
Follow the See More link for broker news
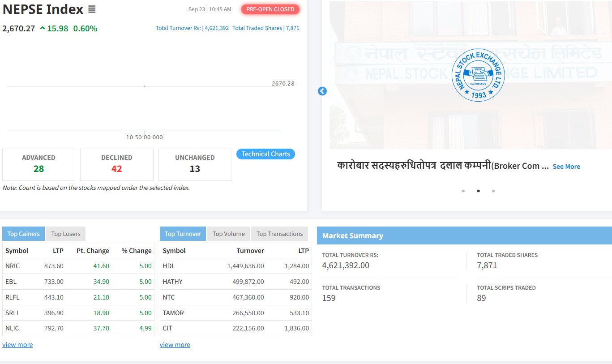tap(566, 167)
